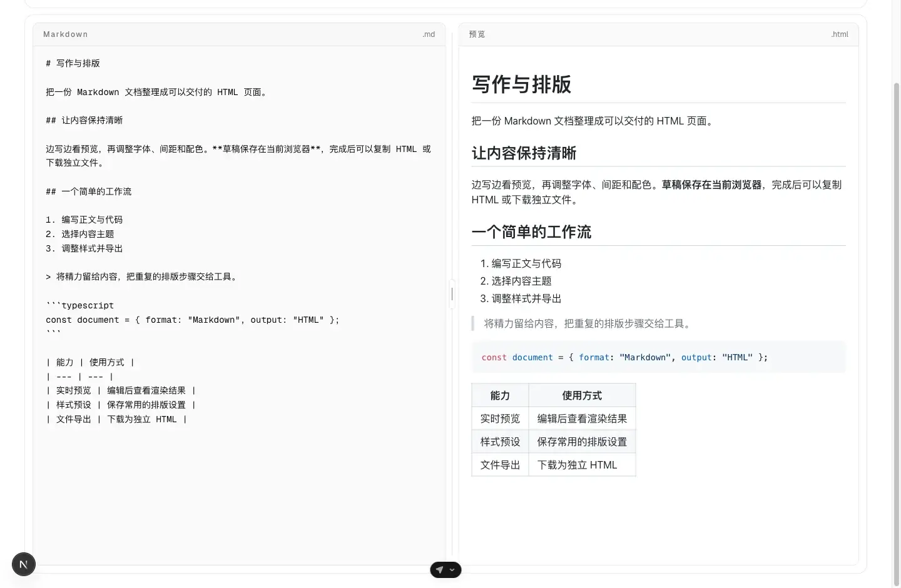Click '| 文件导出 |' table row in editor
Image resolution: width=901 pixels, height=588 pixels.
pyautogui.click(x=116, y=419)
